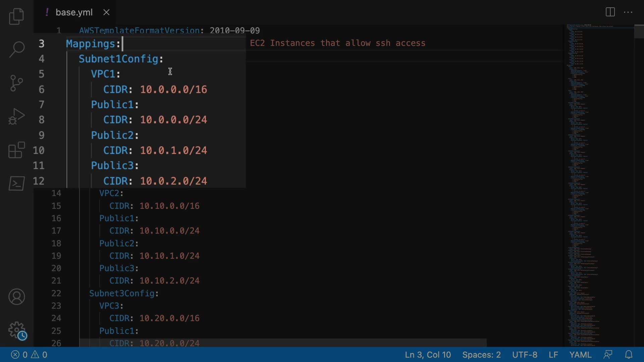The image size is (644, 362).
Task: Select the LF end-of-line sequence
Action: click(x=553, y=355)
